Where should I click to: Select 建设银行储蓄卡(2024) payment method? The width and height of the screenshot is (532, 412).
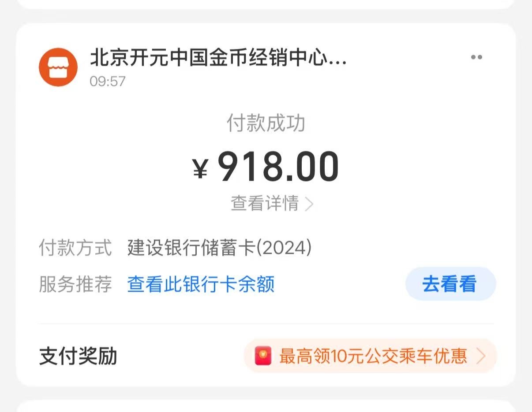pos(219,248)
